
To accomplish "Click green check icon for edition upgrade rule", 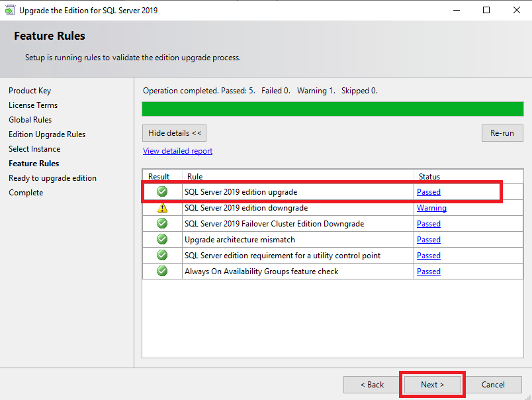I will click(x=162, y=191).
